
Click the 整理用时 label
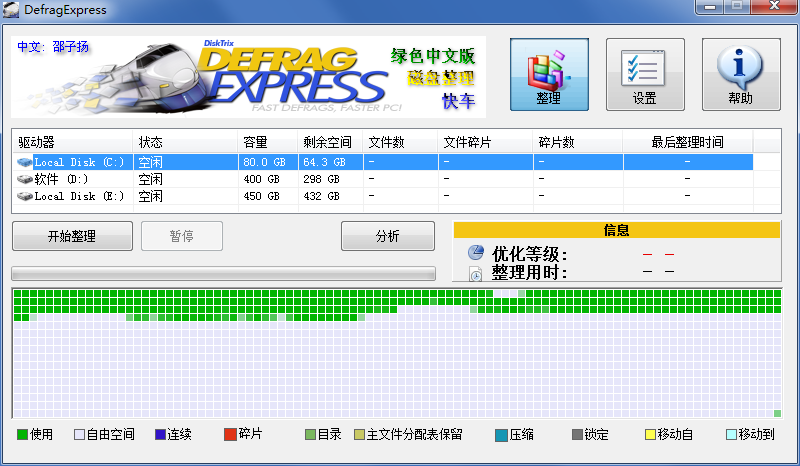click(x=530, y=273)
